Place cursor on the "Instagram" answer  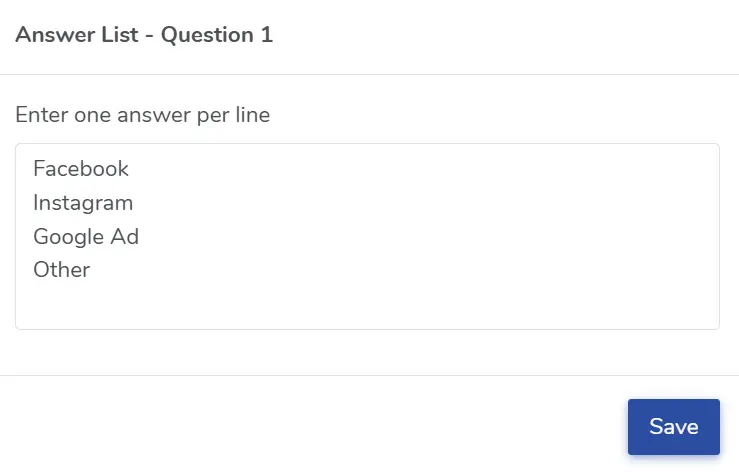tap(83, 203)
